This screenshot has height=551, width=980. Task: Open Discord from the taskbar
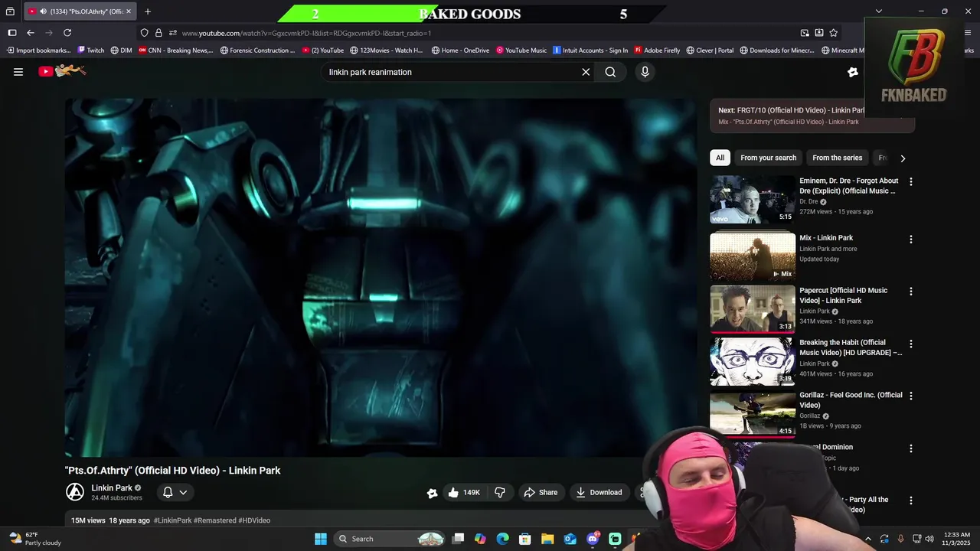coord(593,539)
